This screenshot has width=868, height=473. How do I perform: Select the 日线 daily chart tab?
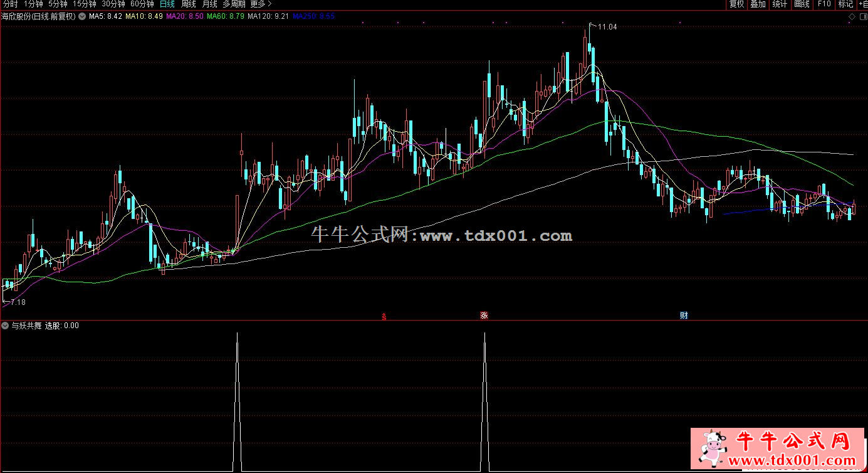167,4
